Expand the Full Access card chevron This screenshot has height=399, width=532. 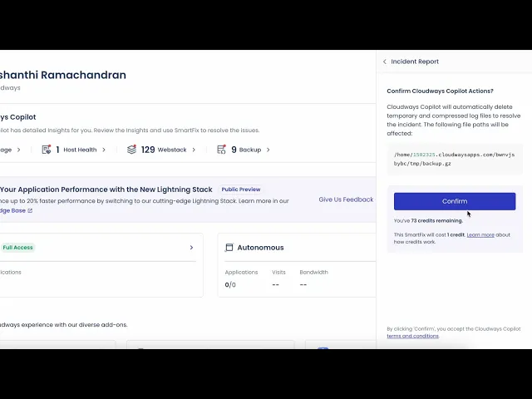tap(191, 248)
